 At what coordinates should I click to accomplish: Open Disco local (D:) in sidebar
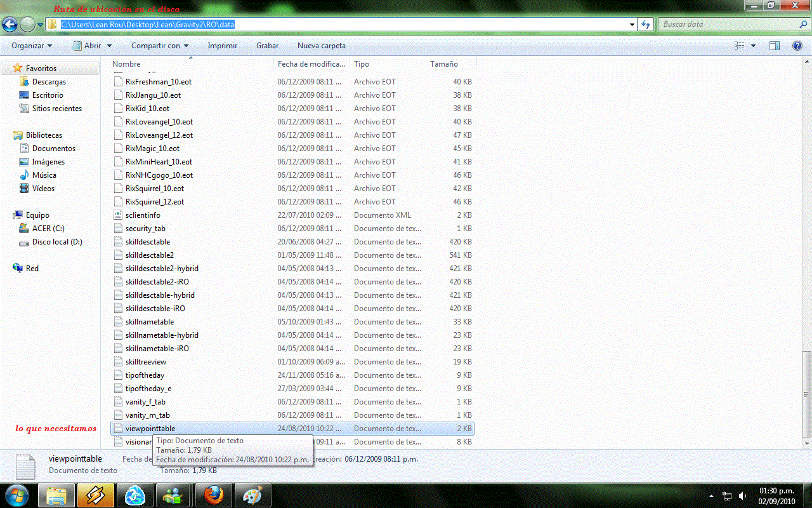coord(57,242)
